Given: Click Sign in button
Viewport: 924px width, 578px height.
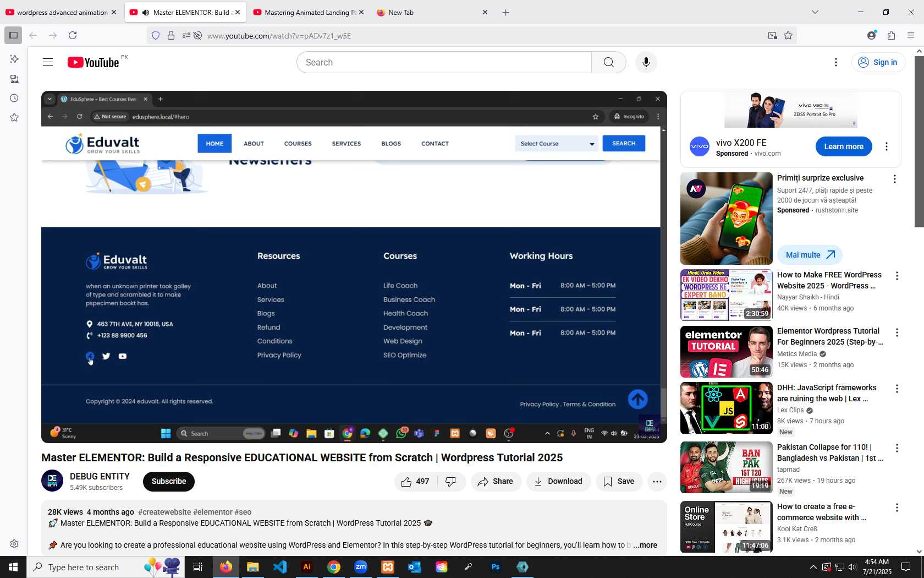Looking at the screenshot, I should click(x=878, y=62).
